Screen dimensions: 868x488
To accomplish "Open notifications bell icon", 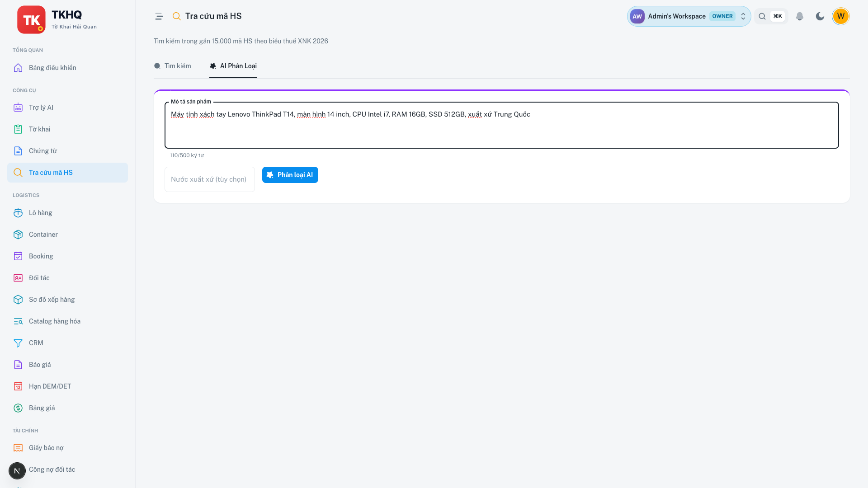I will [800, 16].
